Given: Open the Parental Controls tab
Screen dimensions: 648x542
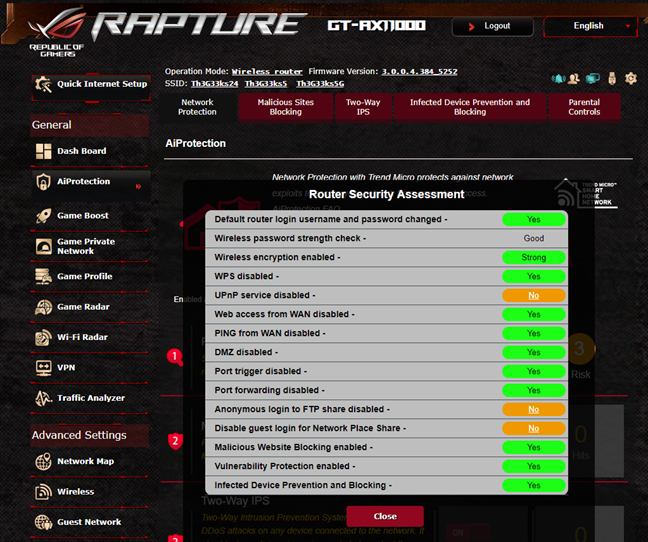Looking at the screenshot, I should click(x=584, y=107).
